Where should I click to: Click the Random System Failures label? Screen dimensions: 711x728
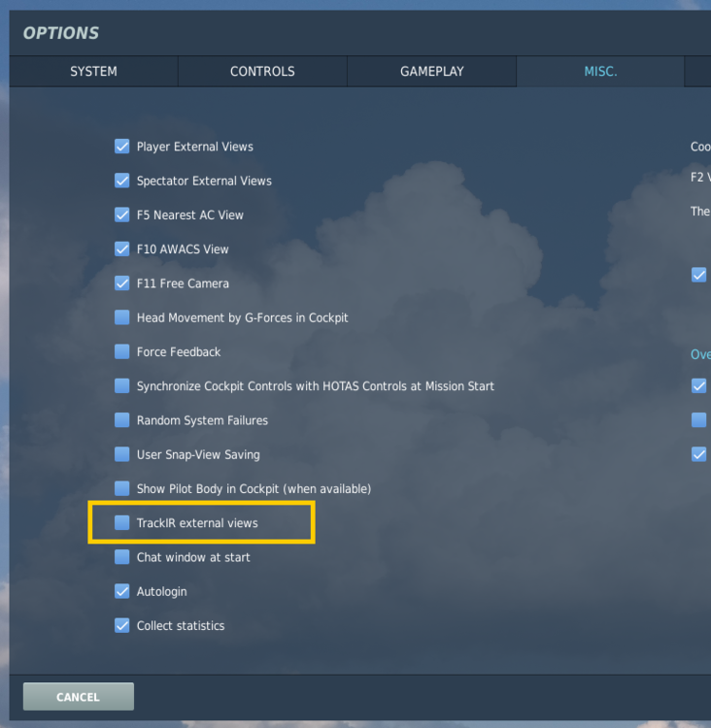point(202,420)
